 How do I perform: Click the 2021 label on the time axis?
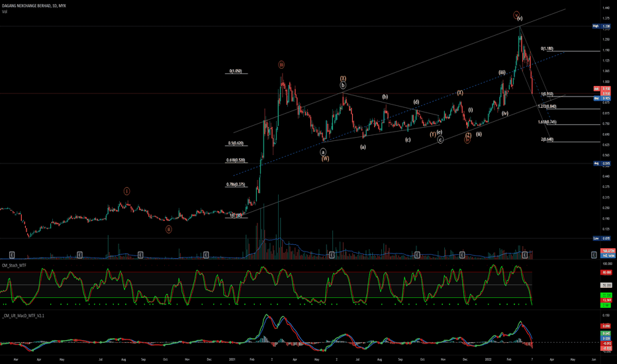(x=232, y=359)
